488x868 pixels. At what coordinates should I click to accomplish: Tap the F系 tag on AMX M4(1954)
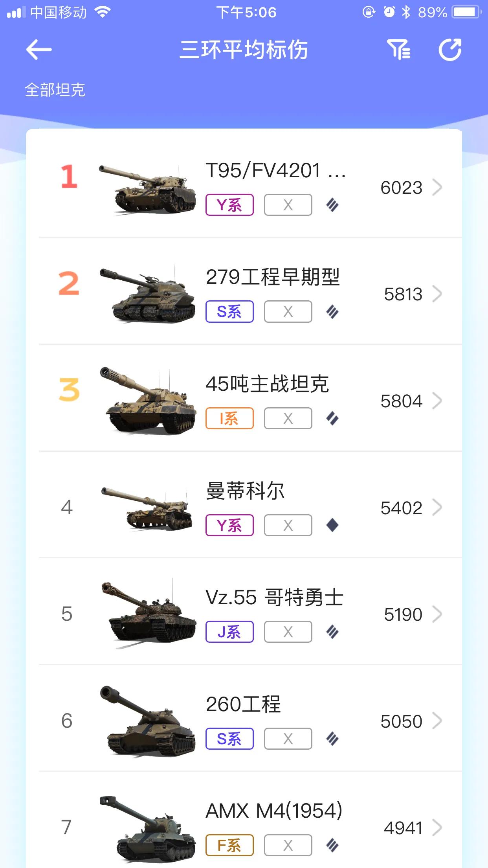(x=229, y=845)
